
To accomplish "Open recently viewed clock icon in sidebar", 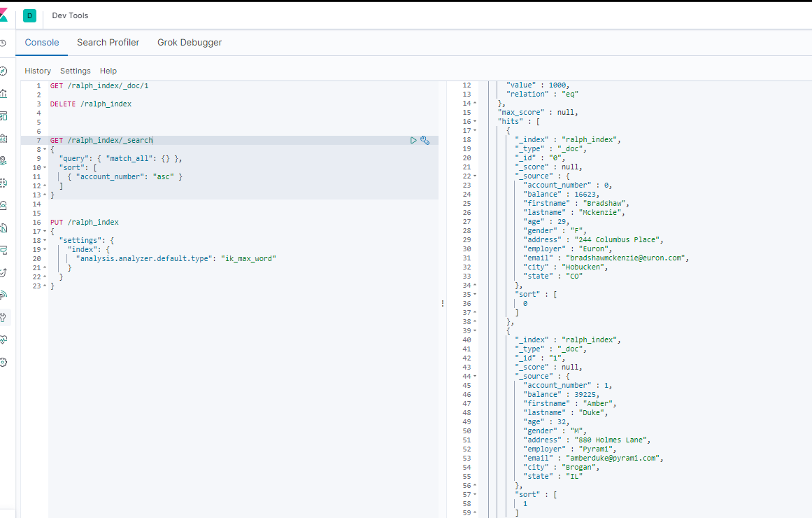I will (3, 43).
